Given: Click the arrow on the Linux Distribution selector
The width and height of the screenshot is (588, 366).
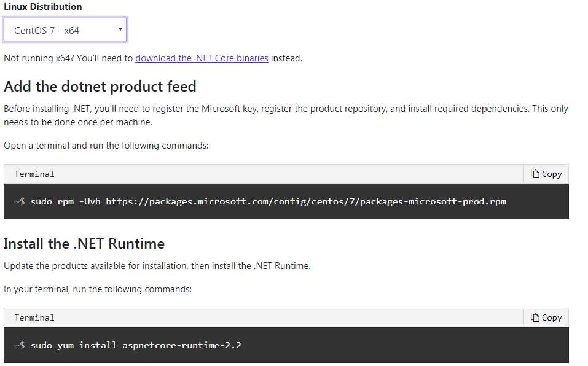Looking at the screenshot, I should coord(120,29).
